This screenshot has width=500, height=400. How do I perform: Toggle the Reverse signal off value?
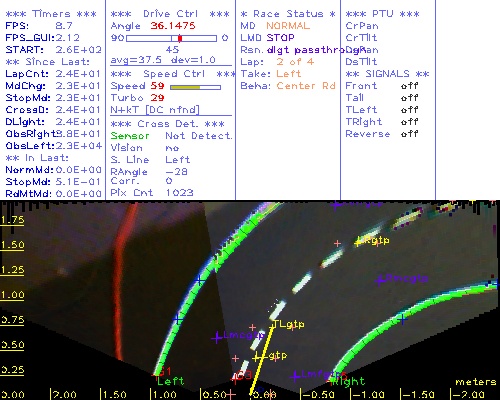[410, 134]
